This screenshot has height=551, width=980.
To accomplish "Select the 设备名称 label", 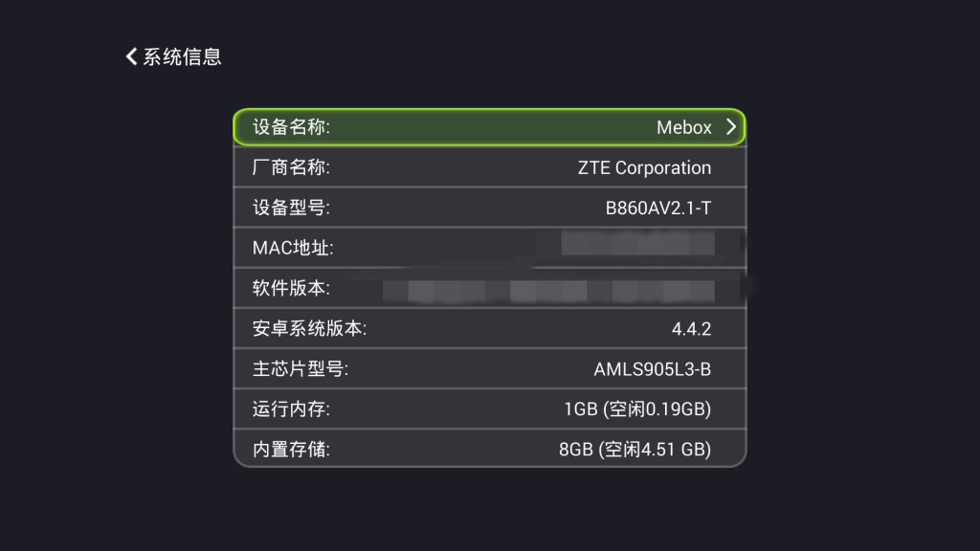I will (291, 127).
